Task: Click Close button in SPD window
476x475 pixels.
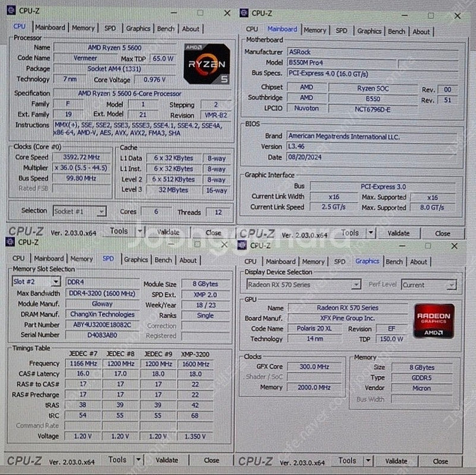Action: (211, 460)
